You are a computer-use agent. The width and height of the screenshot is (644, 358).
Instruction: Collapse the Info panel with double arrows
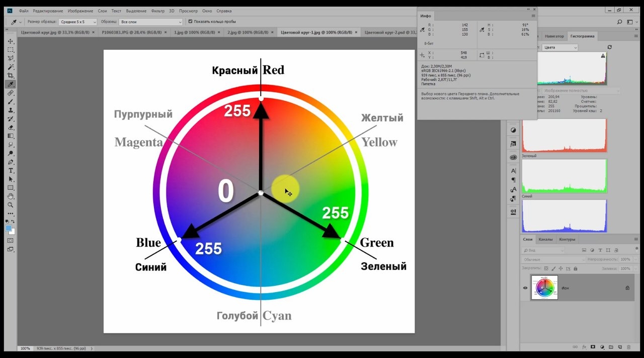[529, 9]
